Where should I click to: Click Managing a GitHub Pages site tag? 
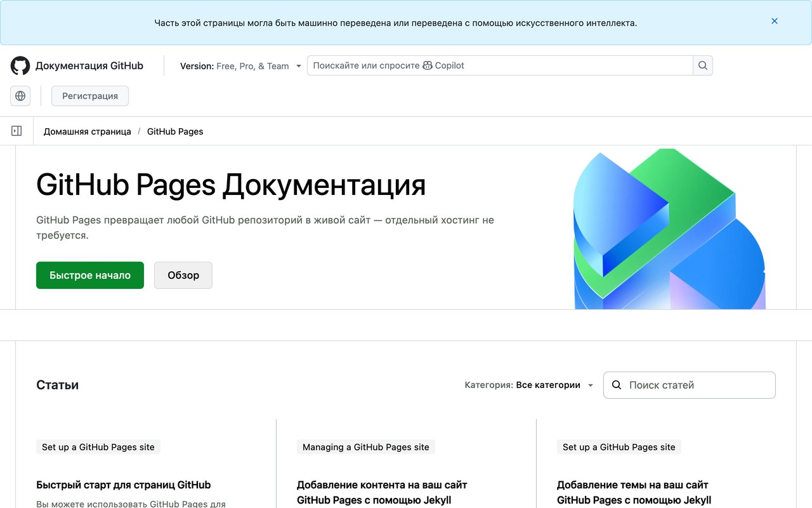[366, 447]
